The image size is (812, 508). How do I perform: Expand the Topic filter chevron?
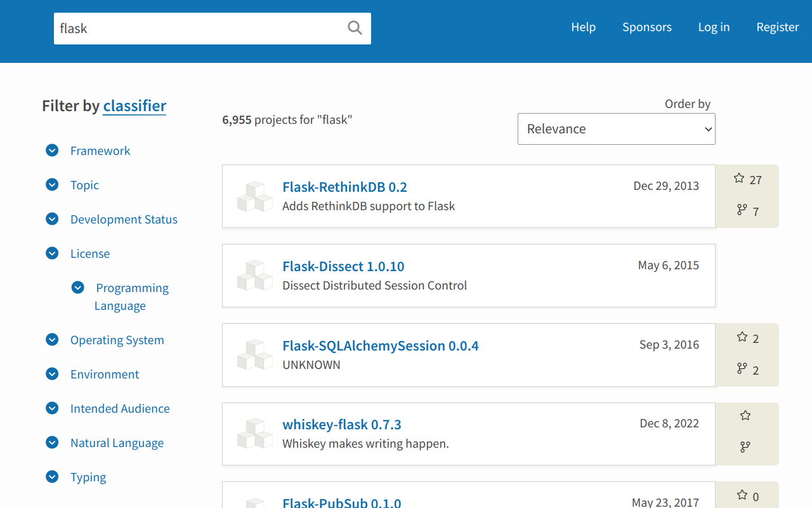52,185
